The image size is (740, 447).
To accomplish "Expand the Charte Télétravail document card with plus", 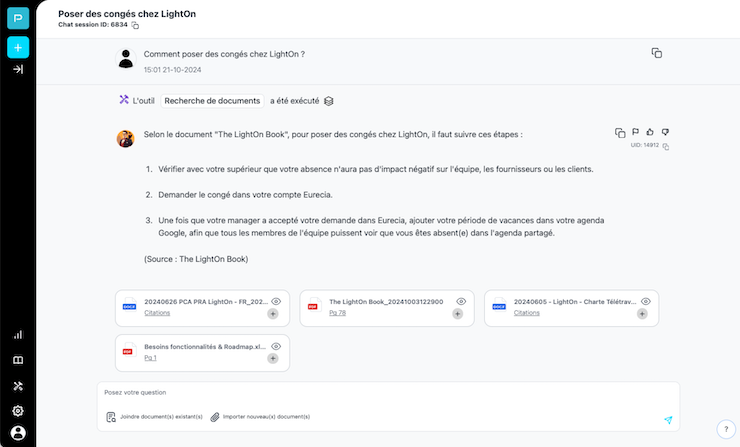I will point(642,314).
